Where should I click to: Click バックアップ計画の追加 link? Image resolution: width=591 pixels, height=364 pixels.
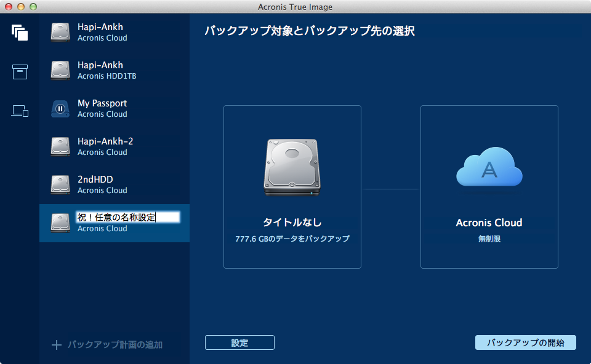tap(115, 345)
